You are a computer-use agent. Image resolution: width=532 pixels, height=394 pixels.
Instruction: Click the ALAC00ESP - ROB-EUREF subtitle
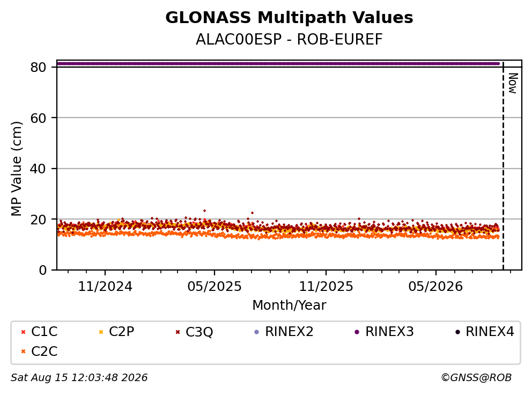[289, 39]
